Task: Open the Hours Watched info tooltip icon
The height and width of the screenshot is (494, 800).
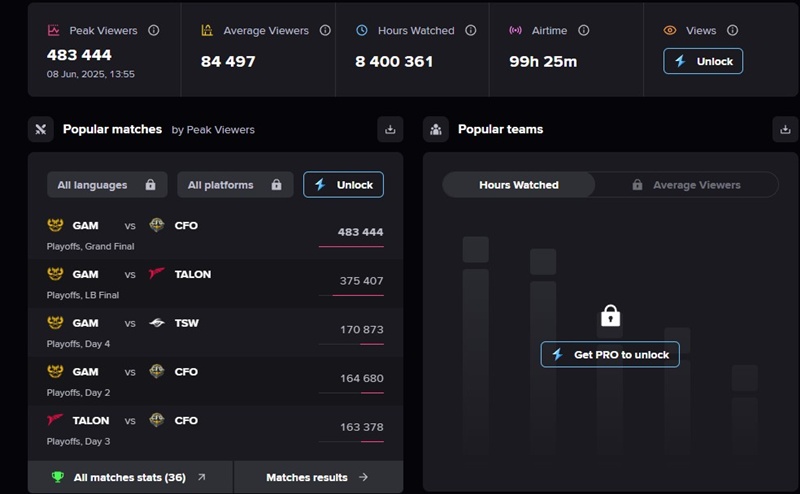Action: click(x=470, y=30)
